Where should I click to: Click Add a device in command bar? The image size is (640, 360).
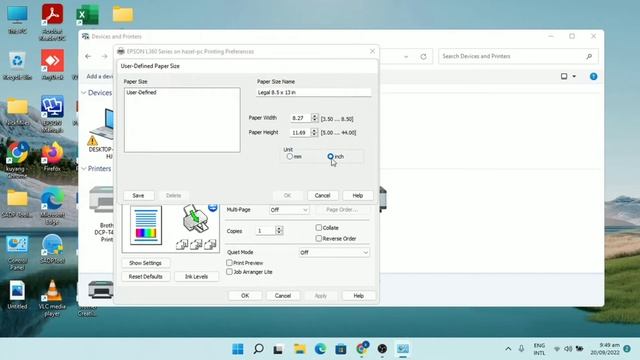point(100,76)
